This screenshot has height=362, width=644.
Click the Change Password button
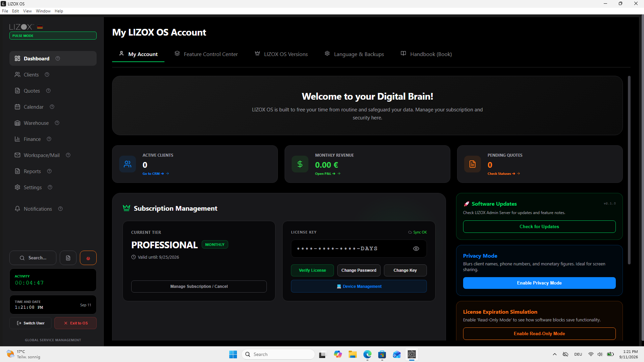pos(359,270)
